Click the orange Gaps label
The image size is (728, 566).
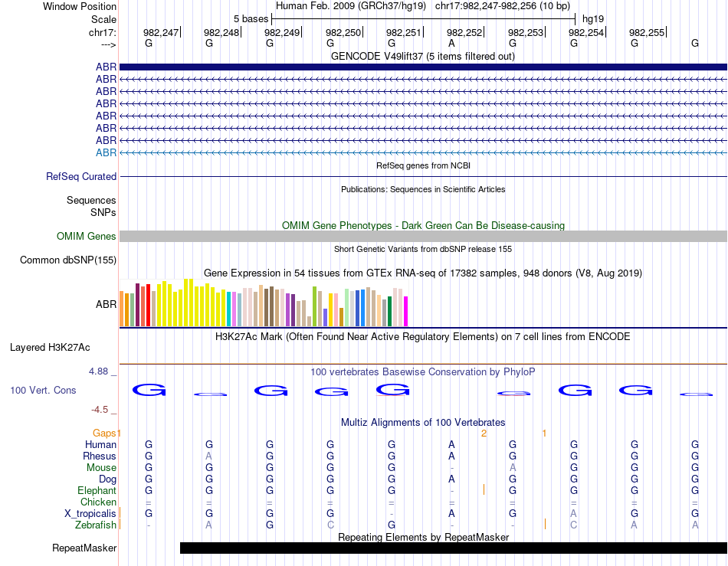pos(104,433)
